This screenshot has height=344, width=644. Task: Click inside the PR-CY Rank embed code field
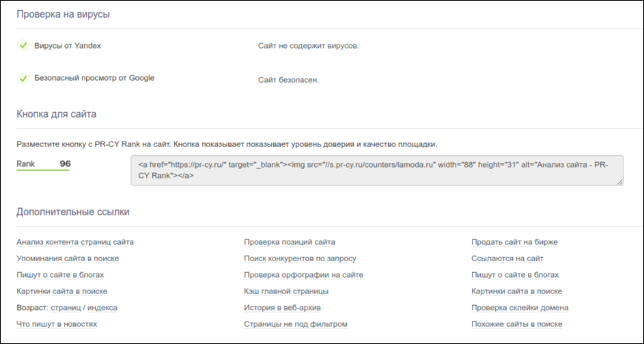(x=376, y=170)
